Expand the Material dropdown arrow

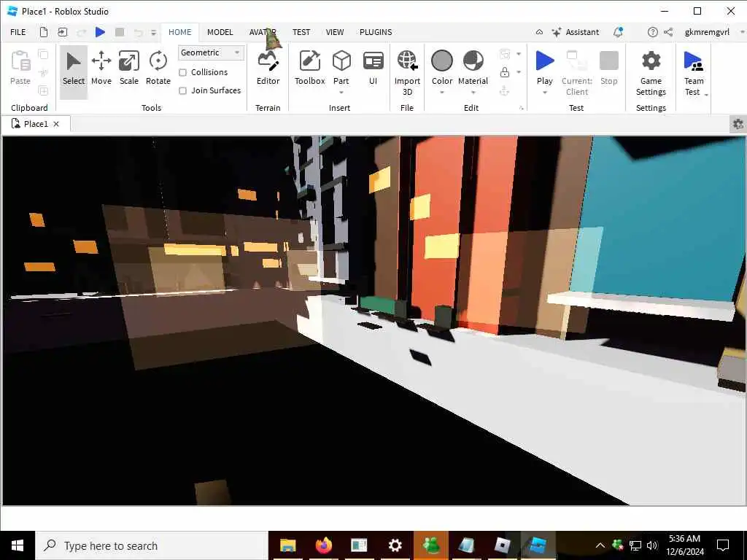473,93
